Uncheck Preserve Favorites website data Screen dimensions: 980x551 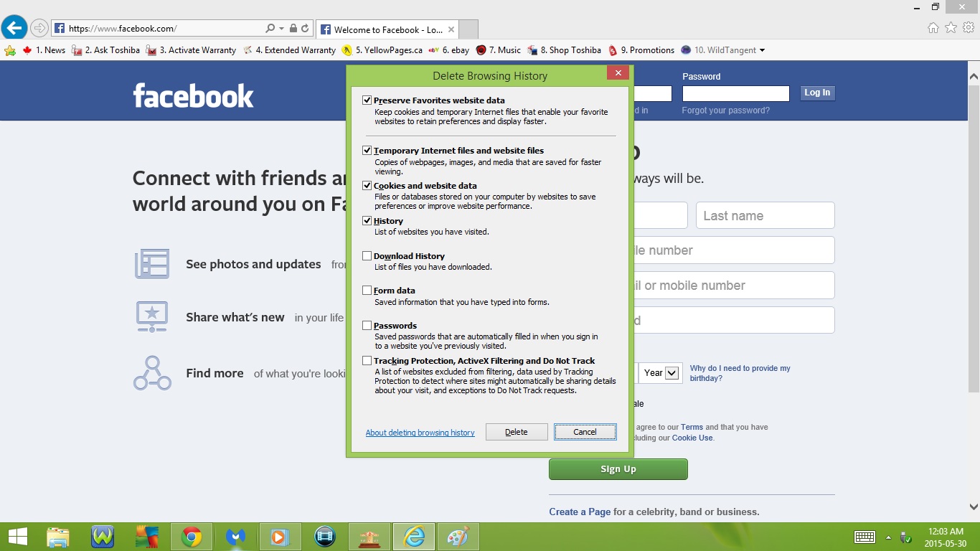367,100
